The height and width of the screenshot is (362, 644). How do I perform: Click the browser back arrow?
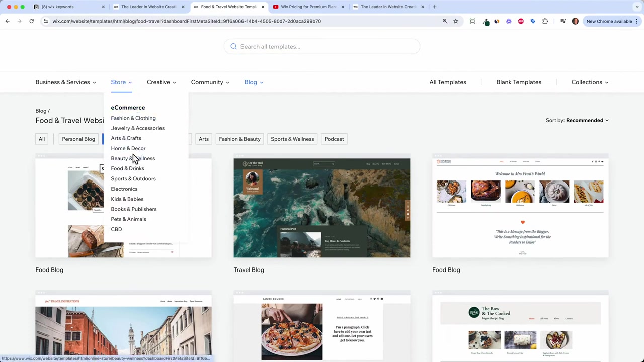7,21
